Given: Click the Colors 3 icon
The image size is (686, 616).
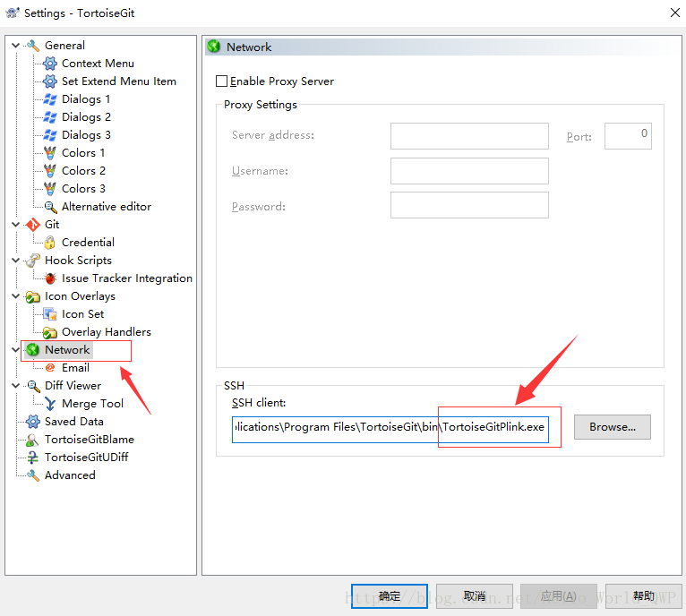Looking at the screenshot, I should [50, 189].
